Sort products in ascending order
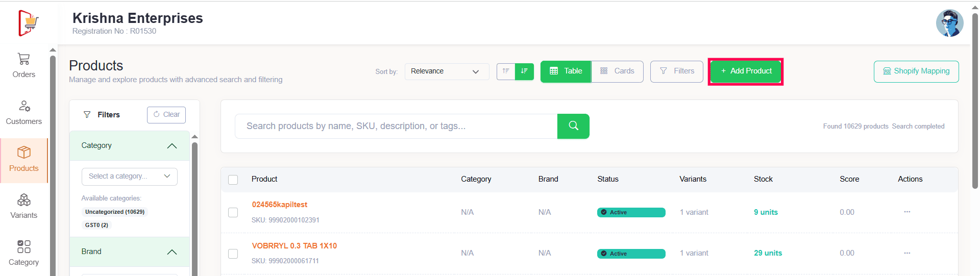Viewport: 980px width, 276px height. point(506,71)
